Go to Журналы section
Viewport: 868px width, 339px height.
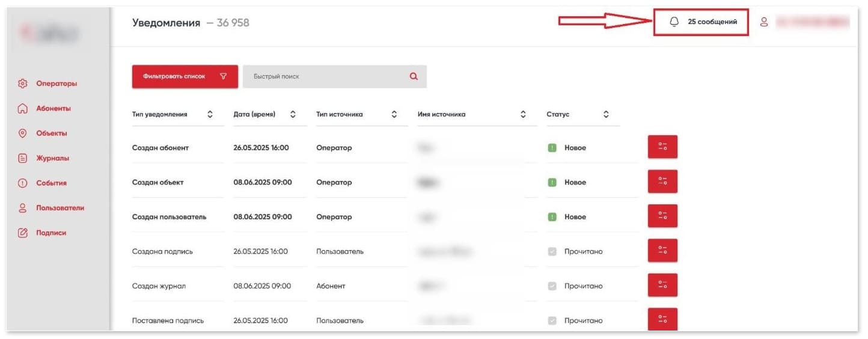pyautogui.click(x=52, y=159)
